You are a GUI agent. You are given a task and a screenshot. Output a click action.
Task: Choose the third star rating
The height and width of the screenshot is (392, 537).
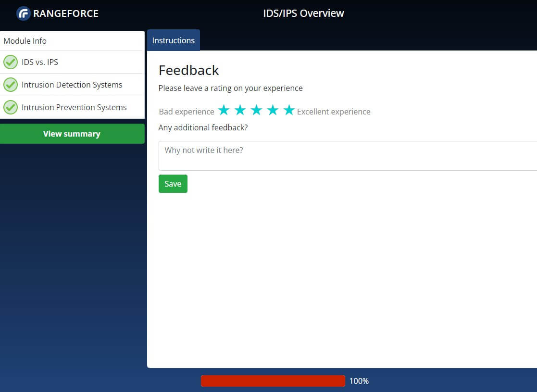coord(256,111)
